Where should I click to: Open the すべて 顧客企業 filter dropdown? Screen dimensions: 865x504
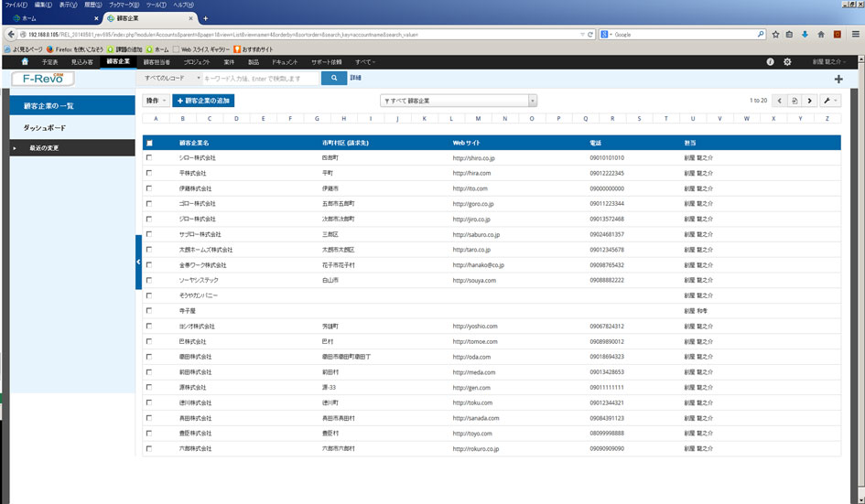point(459,101)
